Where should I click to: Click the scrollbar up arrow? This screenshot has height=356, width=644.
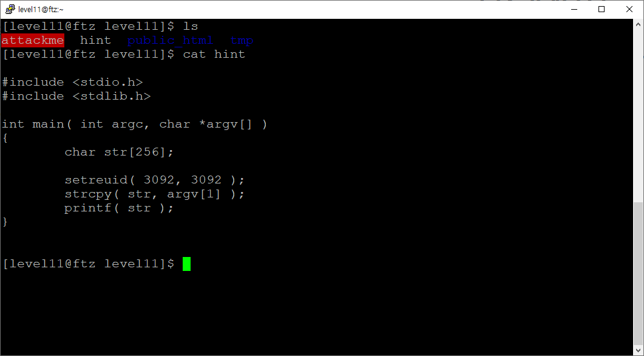click(639, 24)
